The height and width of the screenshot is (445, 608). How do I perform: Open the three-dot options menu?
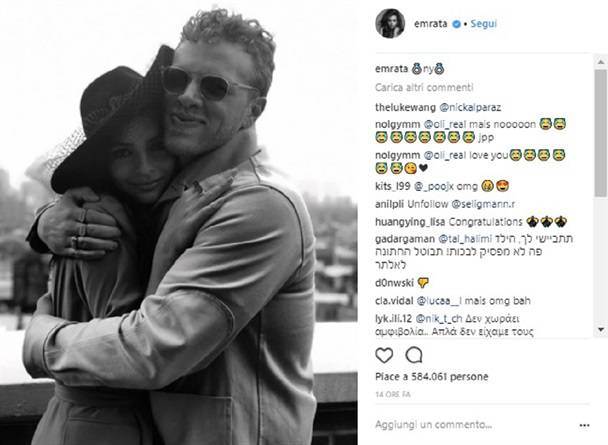[584, 425]
